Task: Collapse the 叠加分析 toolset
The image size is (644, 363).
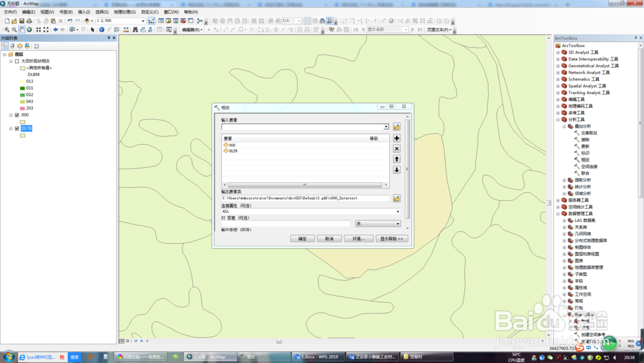Action: 564,126
